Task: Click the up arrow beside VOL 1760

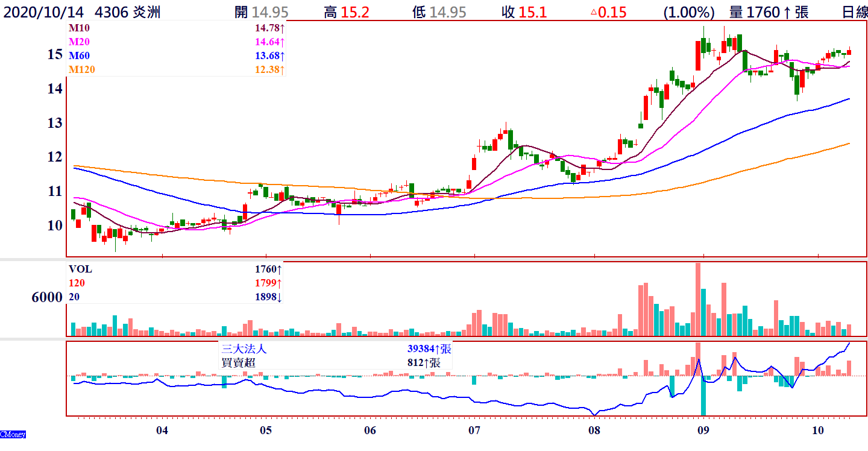Action: (280, 269)
